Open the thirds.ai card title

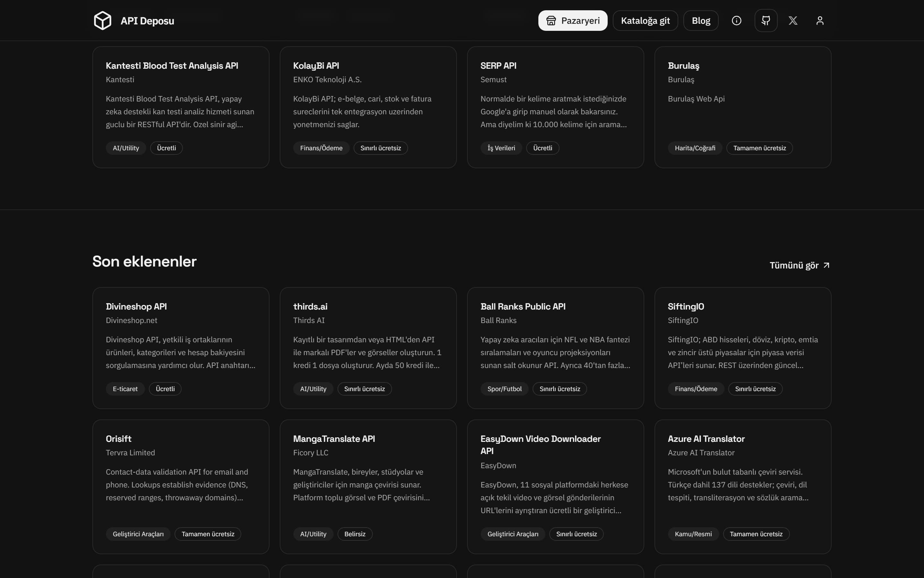(x=310, y=307)
